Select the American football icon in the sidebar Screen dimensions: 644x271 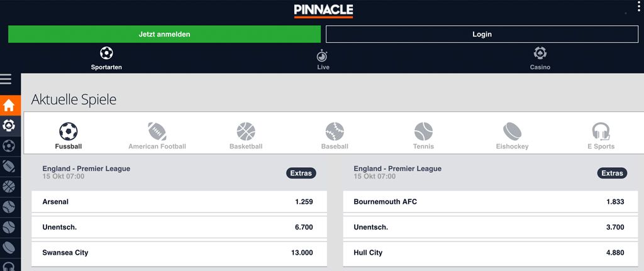[x=9, y=166]
